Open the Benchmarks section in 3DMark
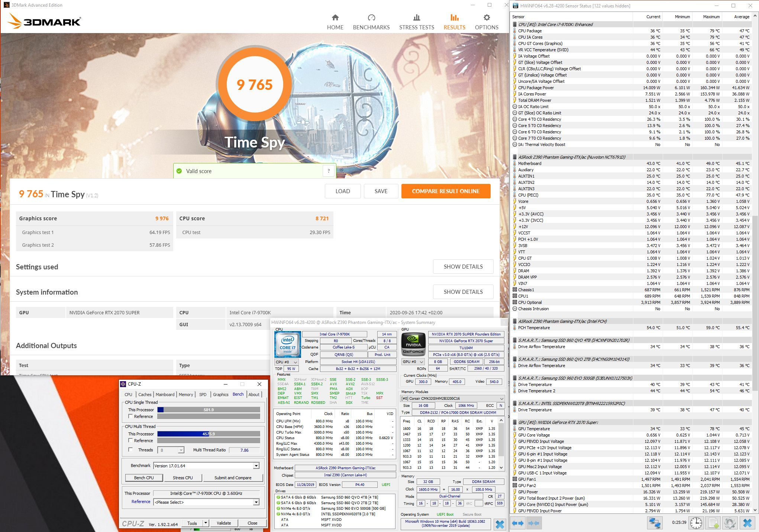Viewport: 759px width, 532px height. (371, 22)
